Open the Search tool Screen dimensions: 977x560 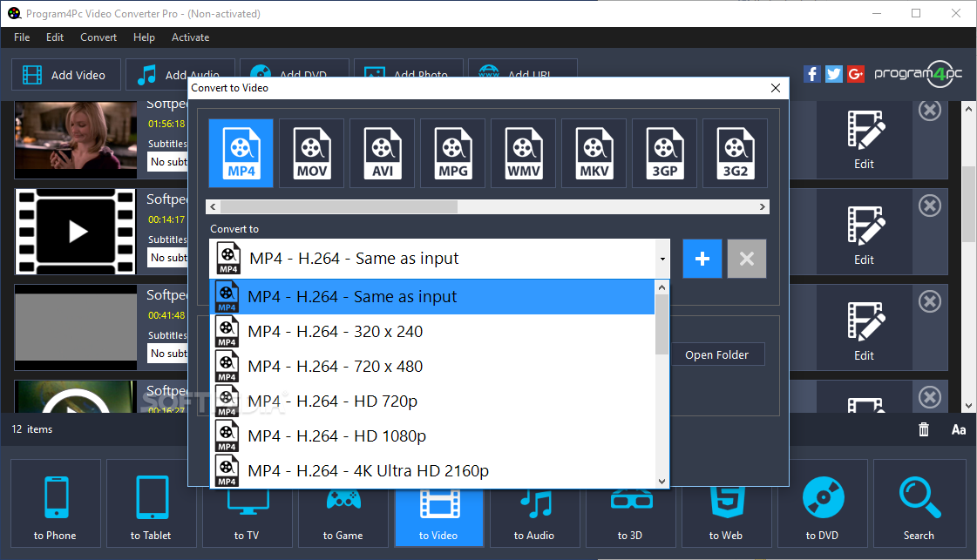[x=919, y=503]
